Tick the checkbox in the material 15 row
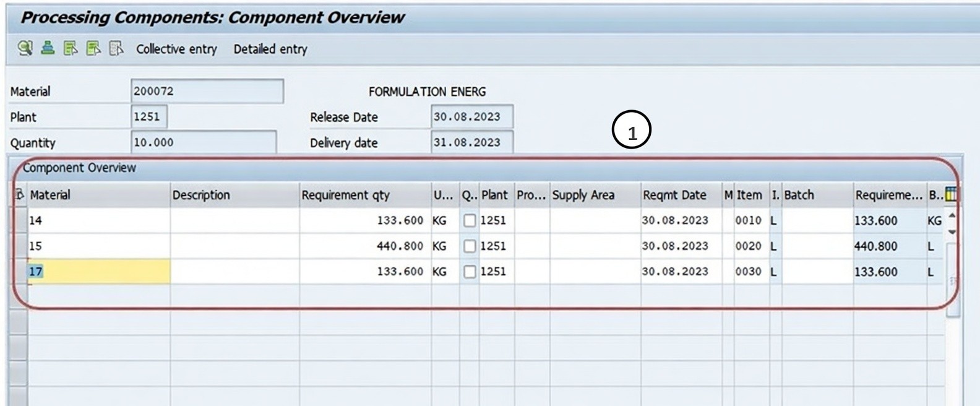Viewport: 980px width, 406px height. pyautogui.click(x=470, y=246)
